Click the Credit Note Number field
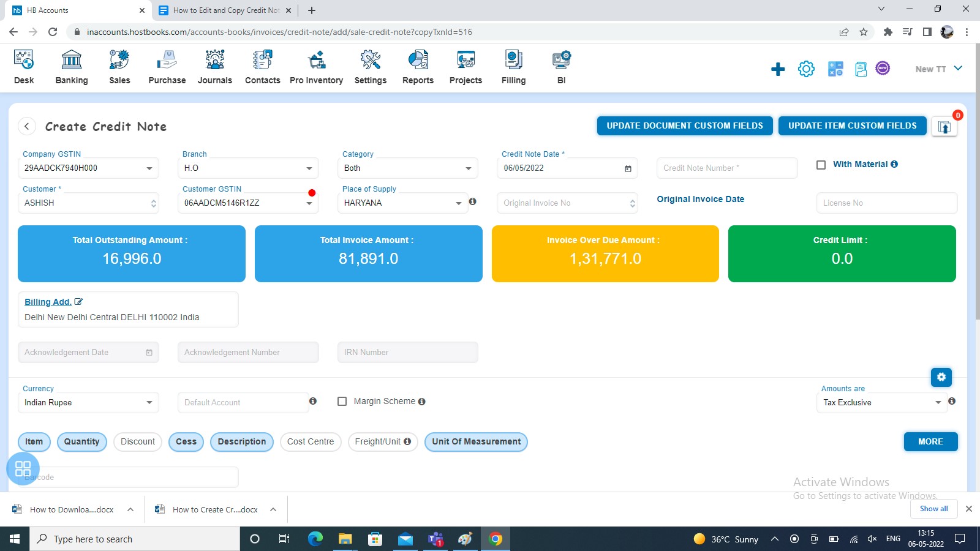The height and width of the screenshot is (551, 980). click(727, 168)
